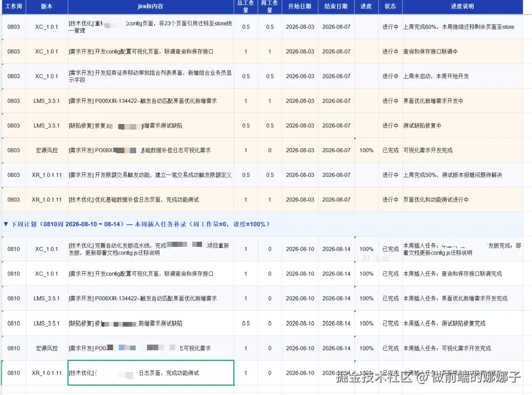Click '100%' 进度 cell in the 完善自动化发版流水线 row
532x395 pixels.
(x=366, y=249)
